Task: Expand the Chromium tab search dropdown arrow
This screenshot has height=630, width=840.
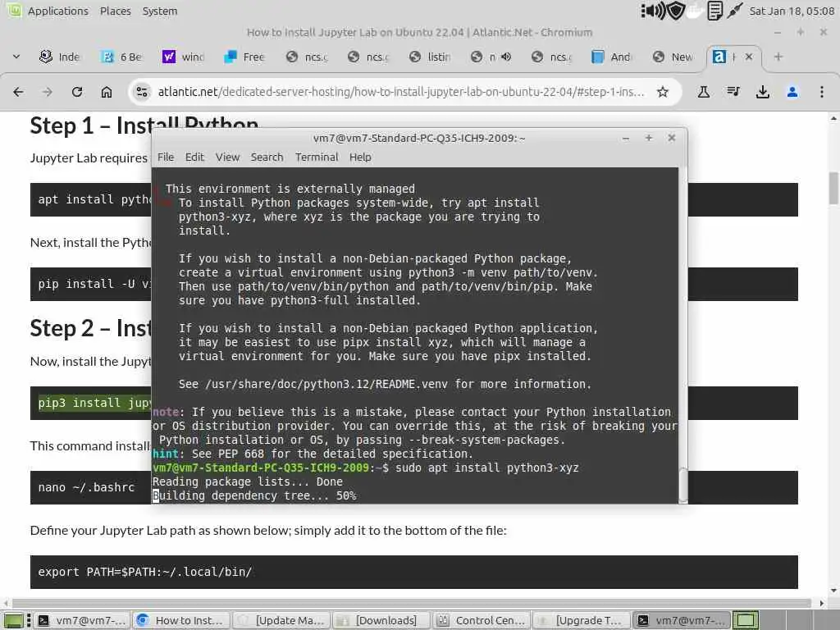Action: click(16, 57)
